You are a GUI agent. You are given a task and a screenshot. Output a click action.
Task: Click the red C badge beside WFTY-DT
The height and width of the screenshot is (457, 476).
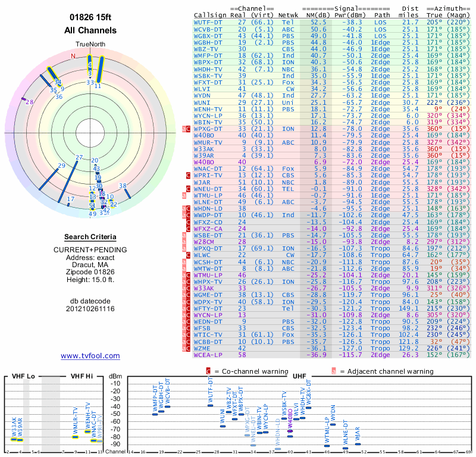[188, 308]
